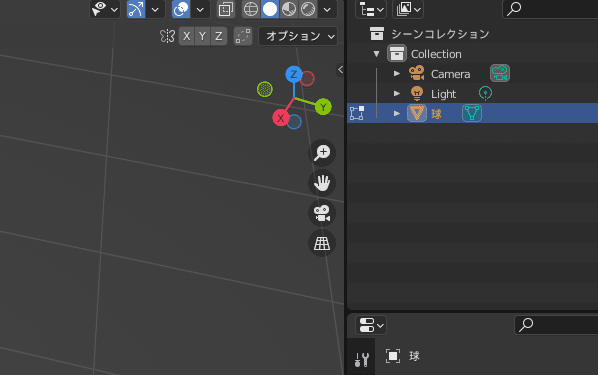Open the overlays options dropdown arrow
This screenshot has width=598, height=375.
[x=200, y=9]
